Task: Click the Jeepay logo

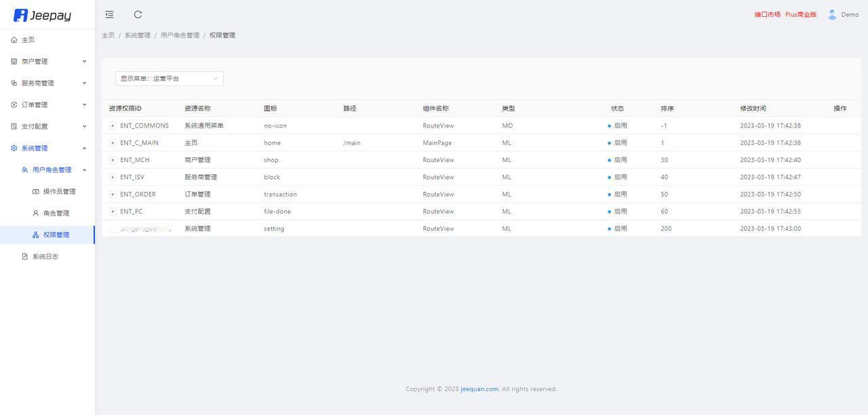Action: pos(42,15)
